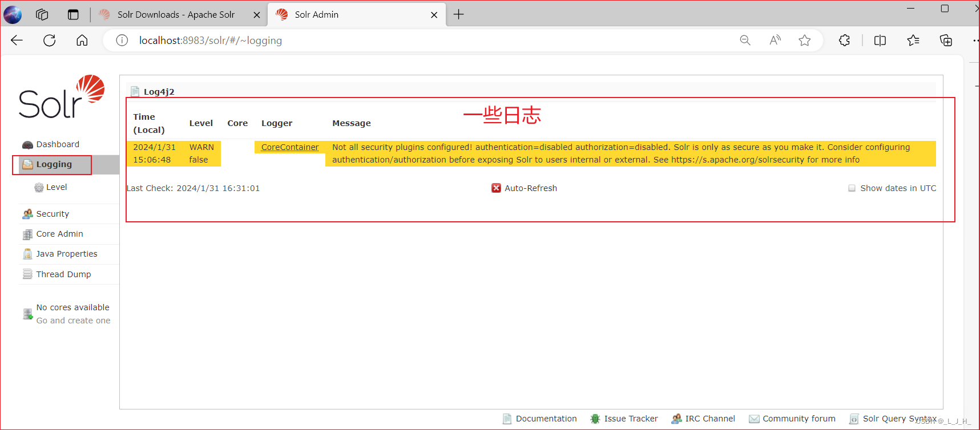Image resolution: width=980 pixels, height=430 pixels.
Task: View the Thread Dump page
Action: click(63, 274)
